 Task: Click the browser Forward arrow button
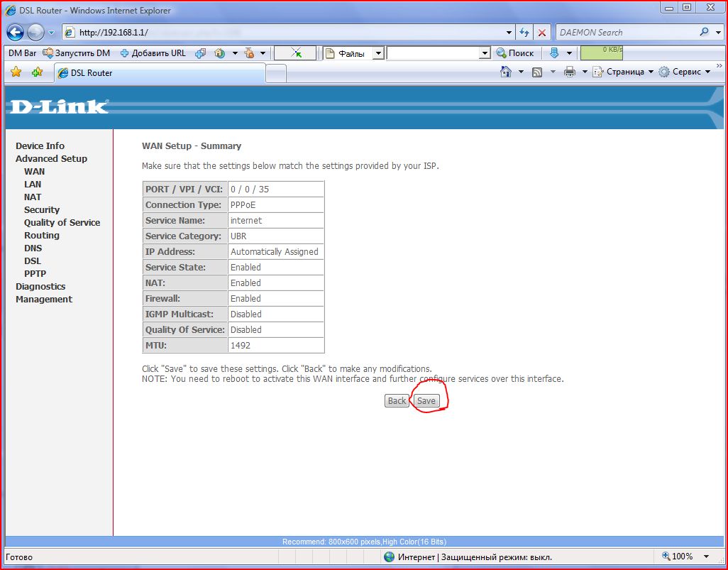[35, 33]
